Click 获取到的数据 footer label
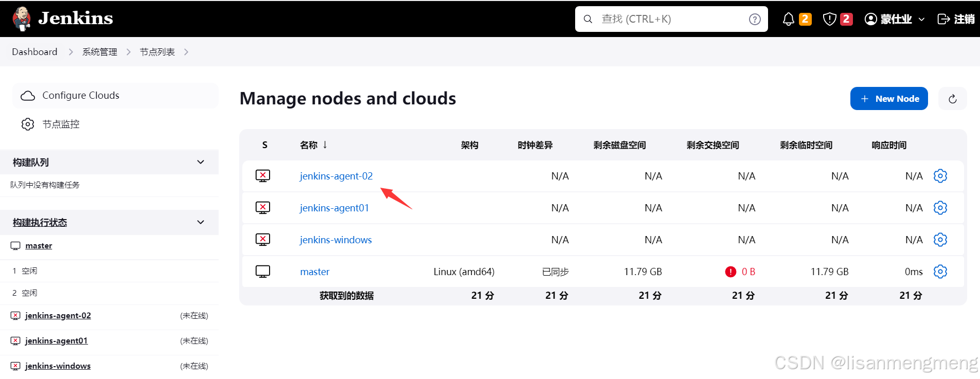The image size is (980, 379). pos(346,296)
